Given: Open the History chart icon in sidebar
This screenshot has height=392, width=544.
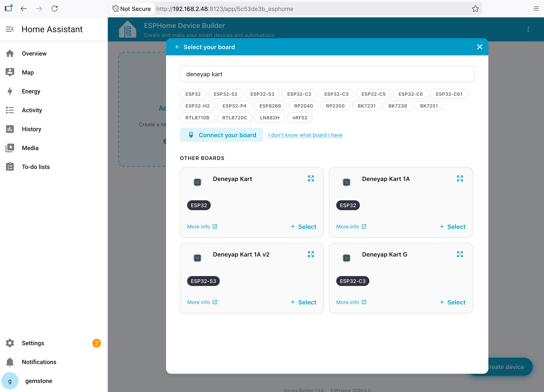Looking at the screenshot, I should coord(10,129).
